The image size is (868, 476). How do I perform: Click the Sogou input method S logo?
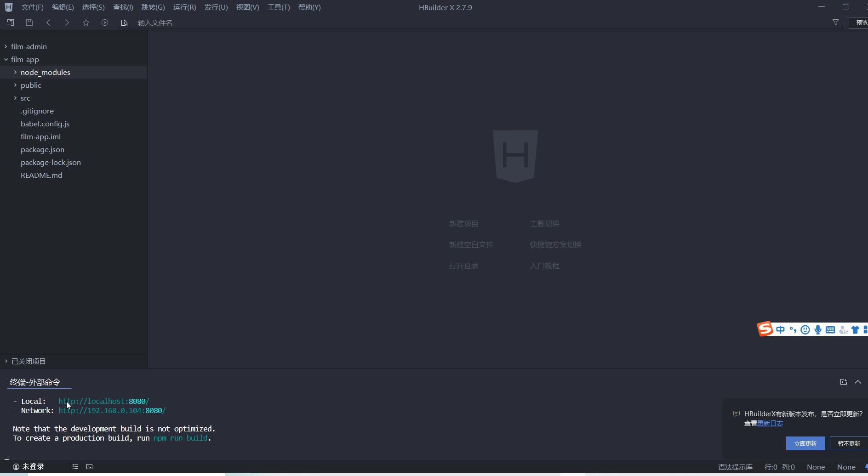click(x=765, y=329)
